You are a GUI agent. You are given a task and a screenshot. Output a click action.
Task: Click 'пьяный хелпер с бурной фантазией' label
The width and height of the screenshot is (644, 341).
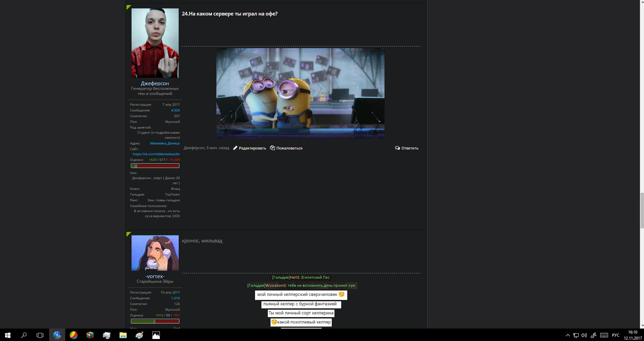click(301, 304)
